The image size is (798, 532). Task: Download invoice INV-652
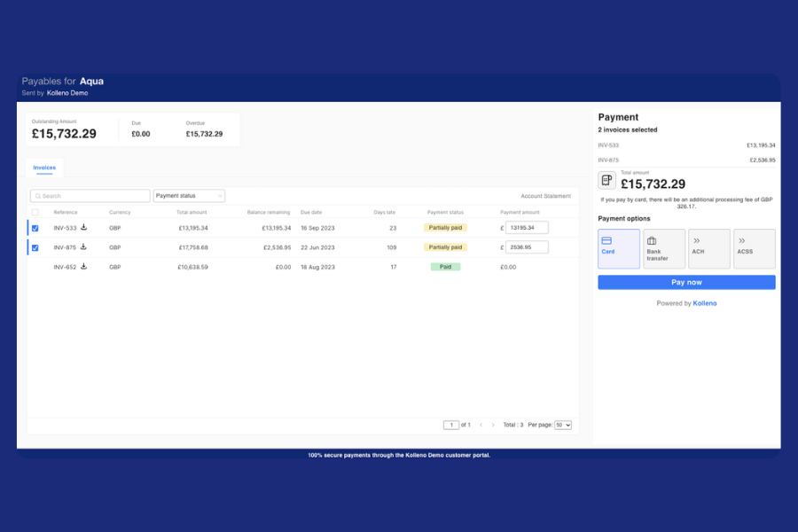[83, 266]
